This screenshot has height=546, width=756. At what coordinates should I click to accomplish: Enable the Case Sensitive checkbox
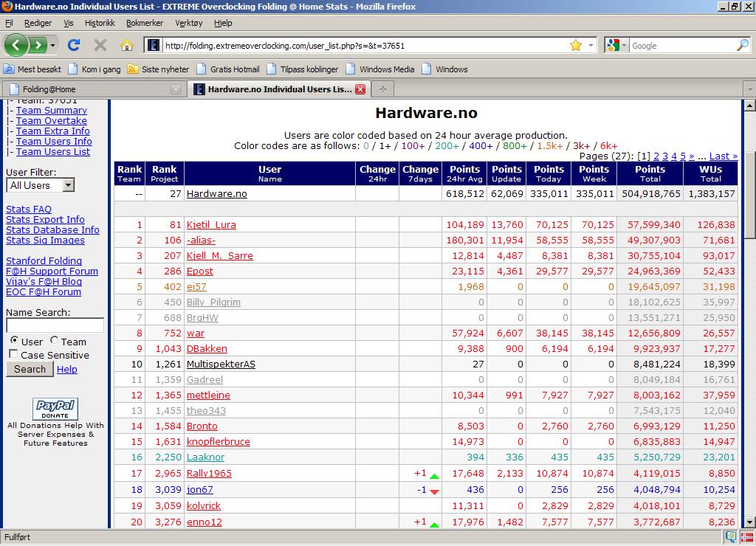(x=13, y=354)
